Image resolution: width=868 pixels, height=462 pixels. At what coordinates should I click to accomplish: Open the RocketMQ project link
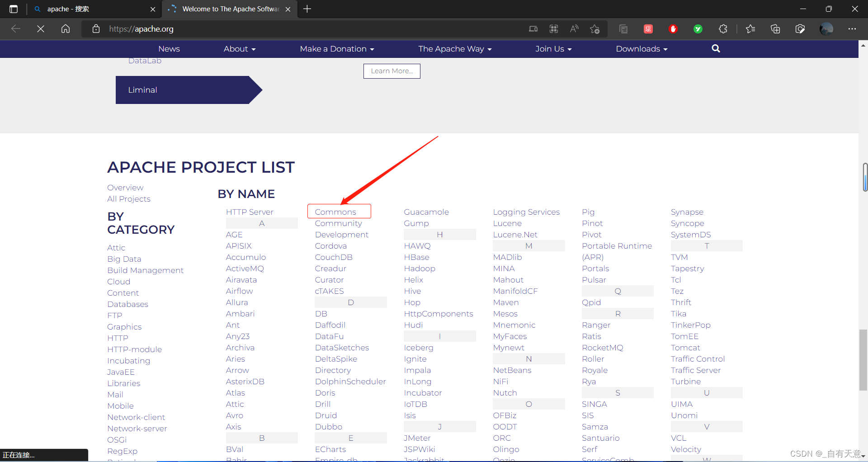point(603,348)
